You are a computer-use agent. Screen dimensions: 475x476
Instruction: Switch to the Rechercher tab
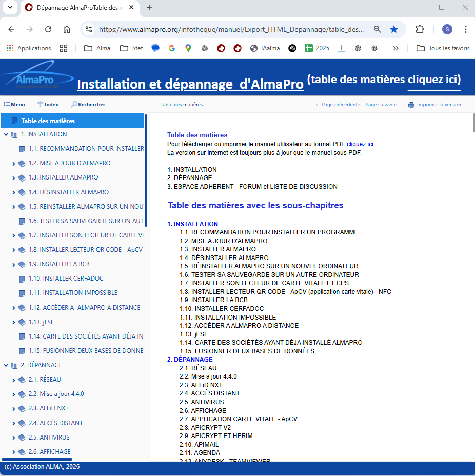click(88, 104)
